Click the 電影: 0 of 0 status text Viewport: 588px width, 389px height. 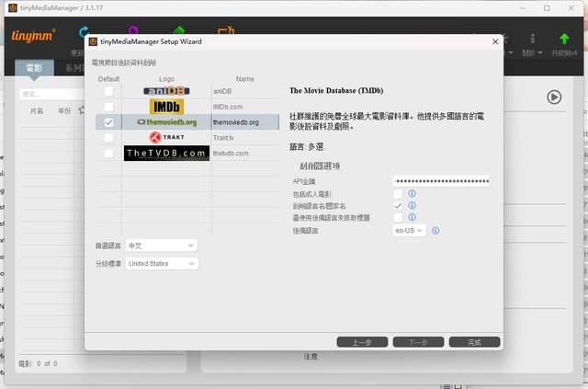[x=38, y=363]
